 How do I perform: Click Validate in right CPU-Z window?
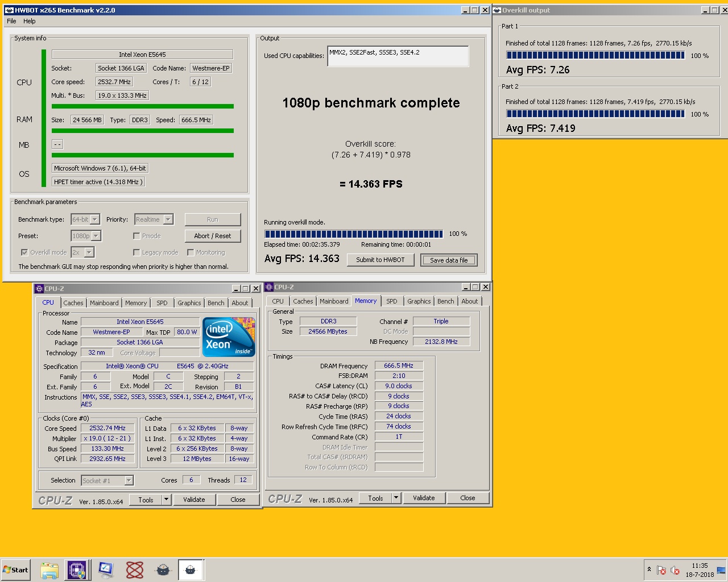click(424, 498)
